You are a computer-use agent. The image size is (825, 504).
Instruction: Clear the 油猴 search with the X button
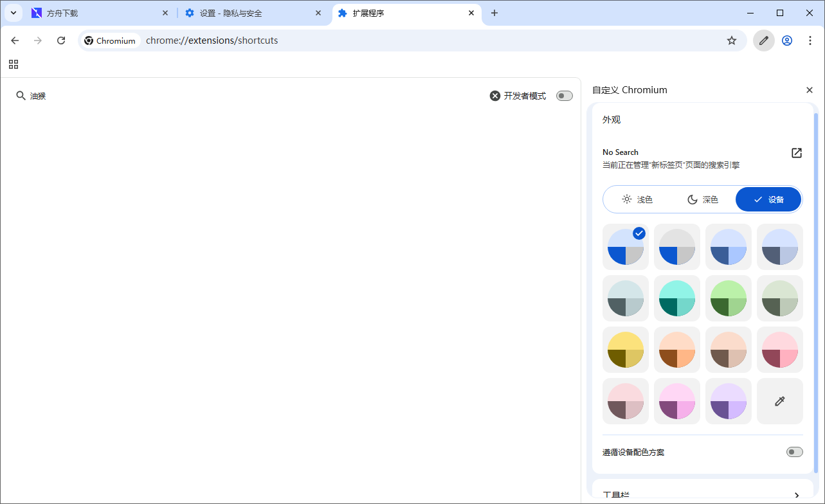[x=494, y=95]
